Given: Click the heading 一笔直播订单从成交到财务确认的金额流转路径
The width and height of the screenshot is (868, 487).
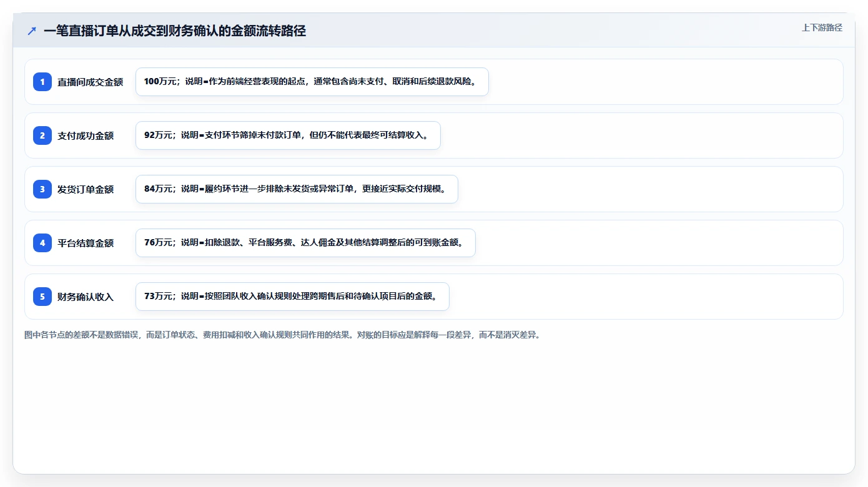Looking at the screenshot, I should pos(175,31).
